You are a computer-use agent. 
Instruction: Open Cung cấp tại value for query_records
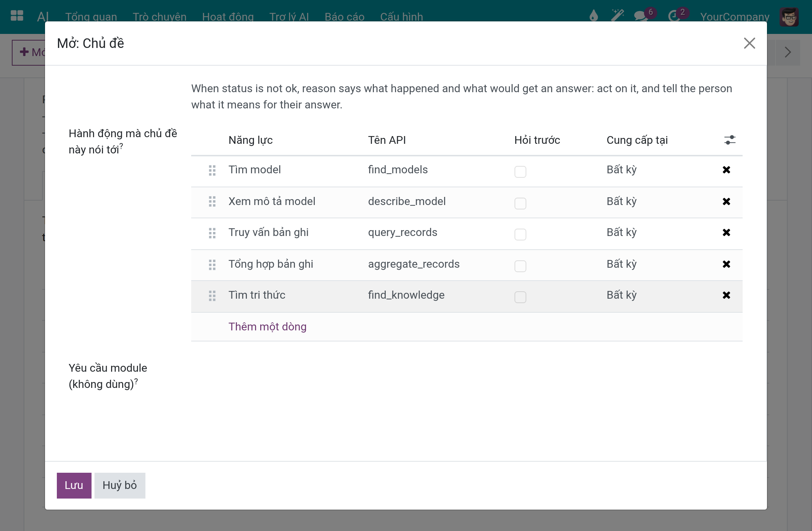pos(622,232)
